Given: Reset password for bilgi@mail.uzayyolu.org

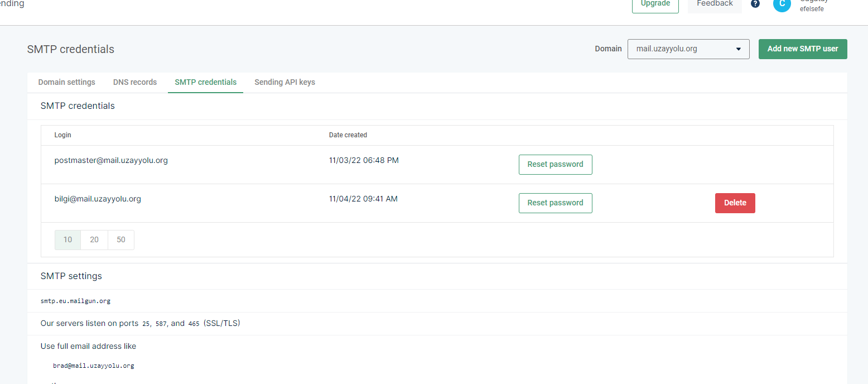Looking at the screenshot, I should click(555, 203).
